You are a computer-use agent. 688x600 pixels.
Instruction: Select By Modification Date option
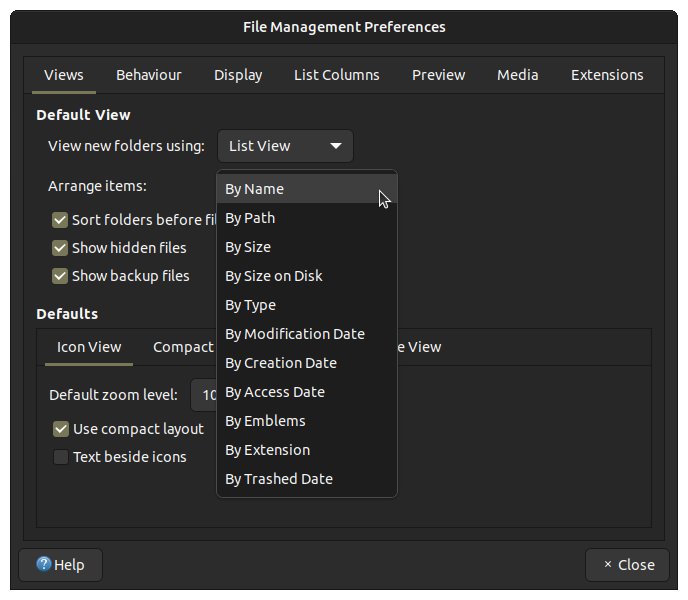pos(307,334)
